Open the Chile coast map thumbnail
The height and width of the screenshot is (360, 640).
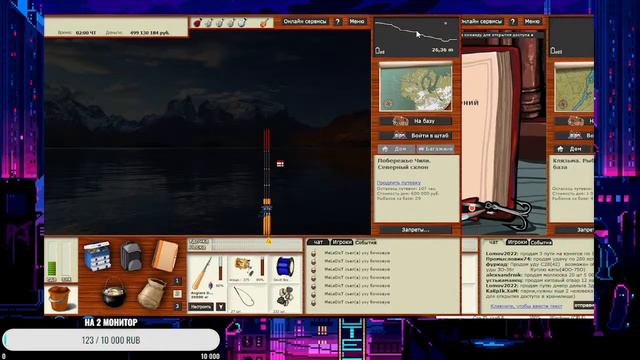(416, 87)
